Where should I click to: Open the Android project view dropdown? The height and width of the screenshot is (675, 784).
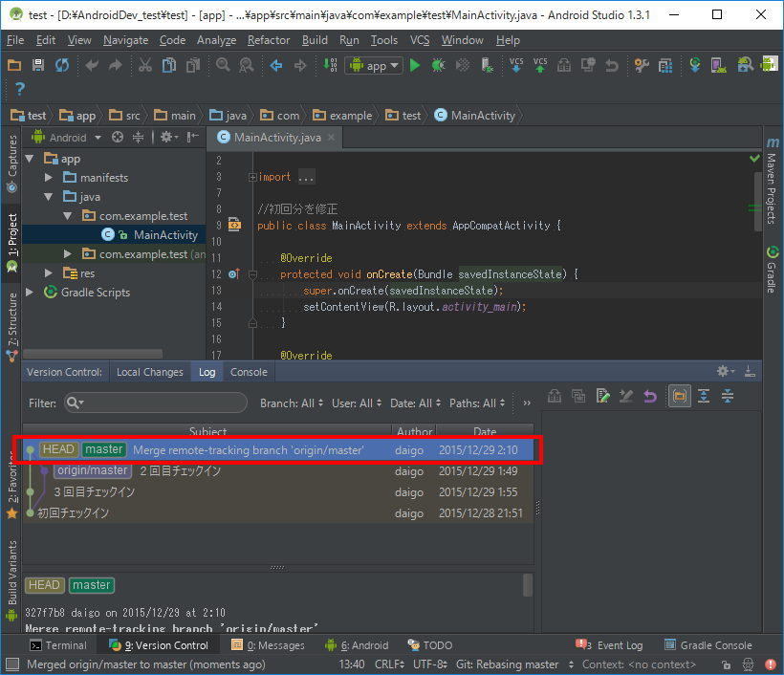tap(67, 138)
